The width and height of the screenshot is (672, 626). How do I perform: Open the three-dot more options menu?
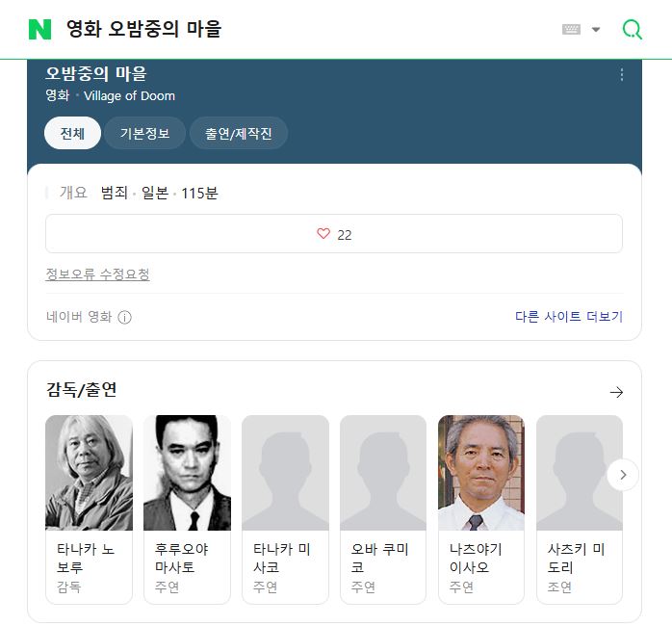coord(621,74)
